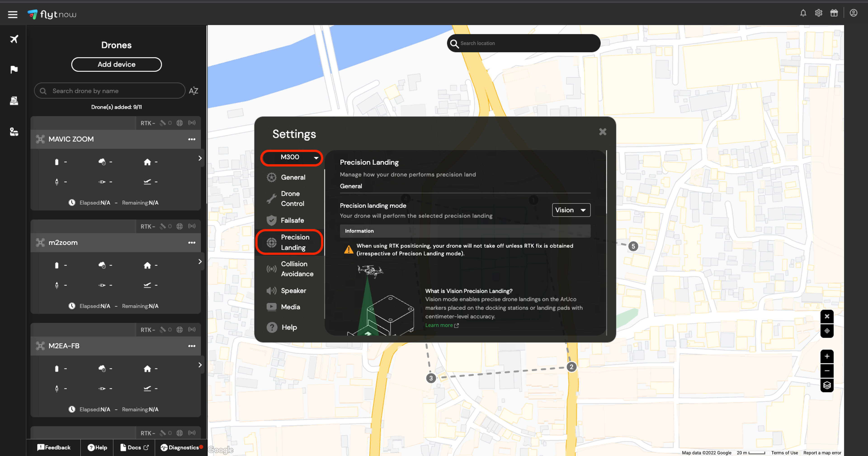Sort drones alphabetically with AZ icon

(193, 91)
